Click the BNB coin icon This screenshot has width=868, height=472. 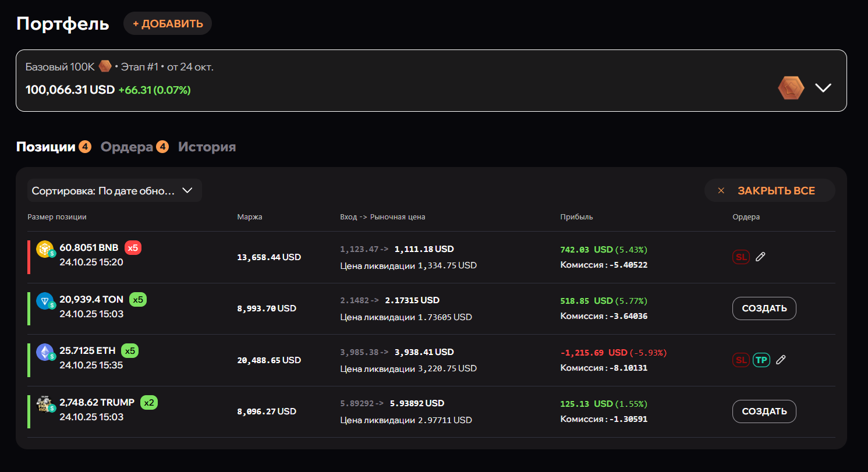pos(45,249)
